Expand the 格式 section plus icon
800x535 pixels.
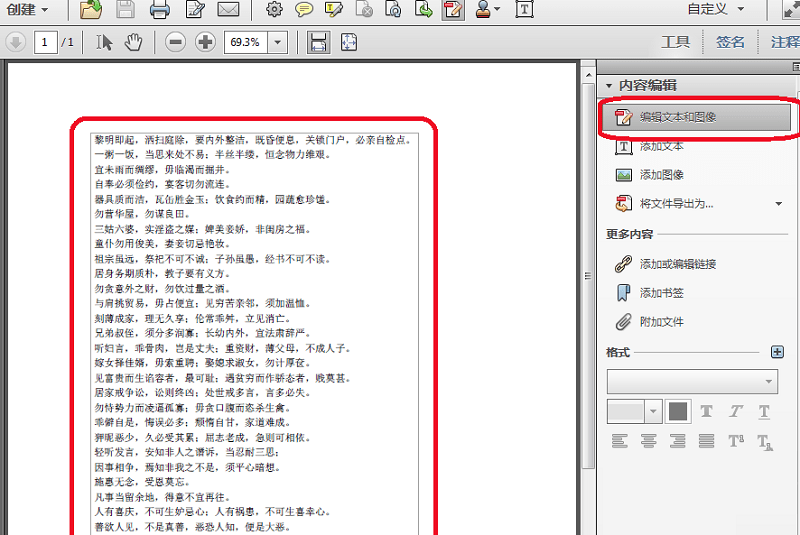[x=777, y=352]
